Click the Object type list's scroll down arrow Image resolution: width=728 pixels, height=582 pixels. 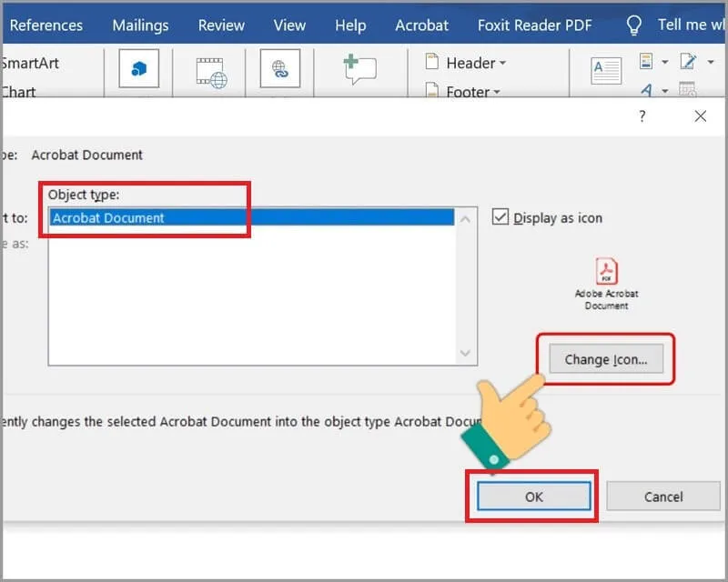465,353
